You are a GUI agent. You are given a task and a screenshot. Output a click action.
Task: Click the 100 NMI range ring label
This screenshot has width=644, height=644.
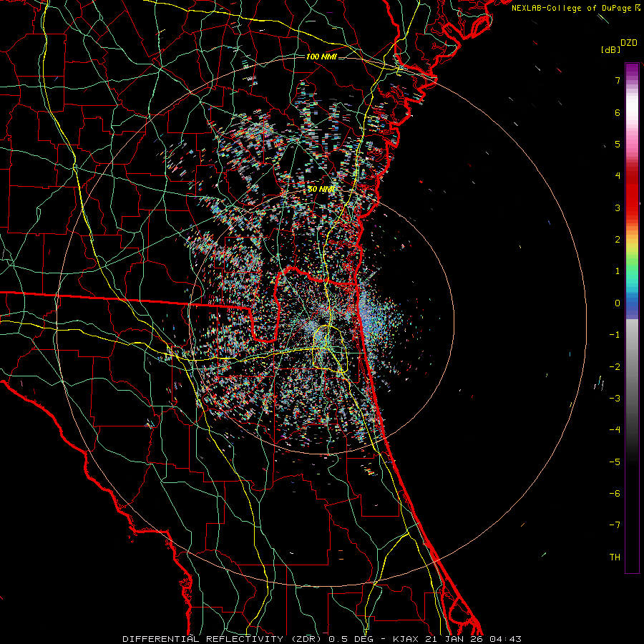tap(321, 57)
